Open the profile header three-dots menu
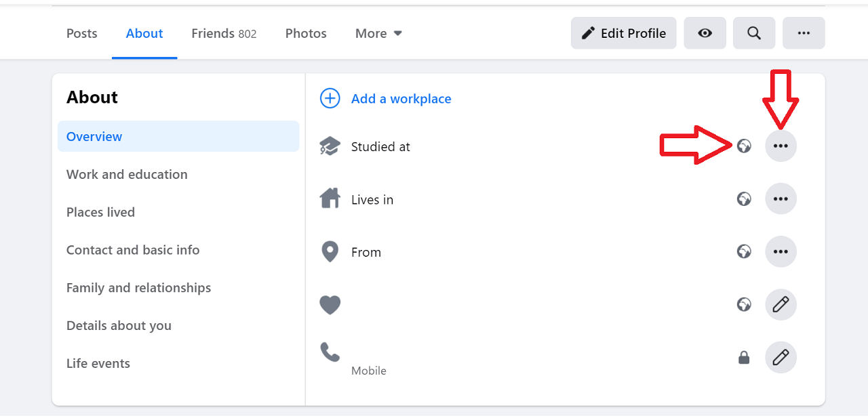The width and height of the screenshot is (868, 418). (804, 33)
